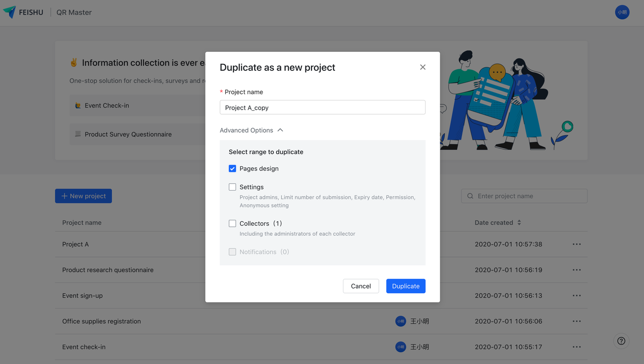
Task: Open more options for Event sign-up row
Action: point(577,296)
